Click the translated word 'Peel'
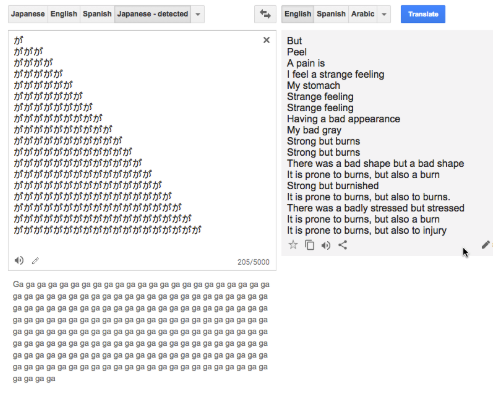This screenshot has width=498, height=394. 297,52
